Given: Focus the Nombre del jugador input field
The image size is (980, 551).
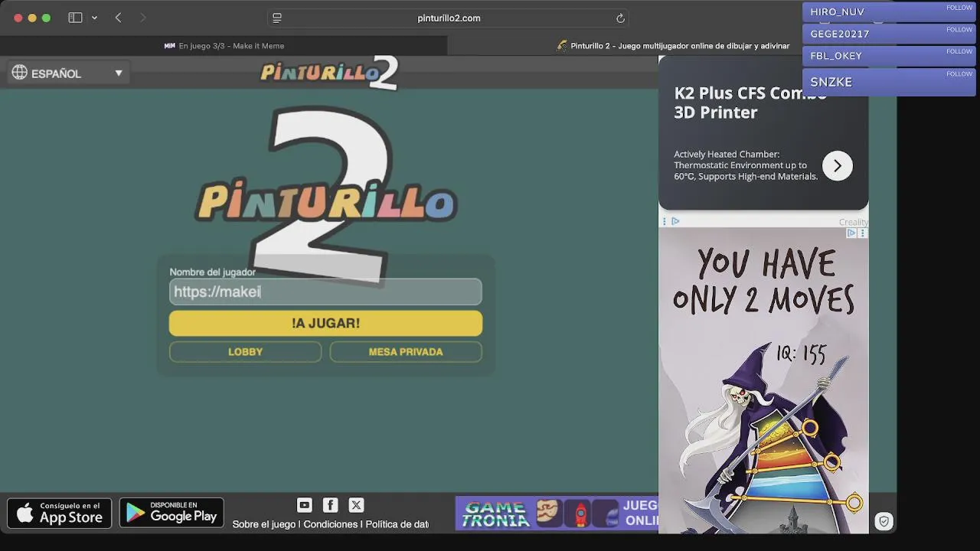Looking at the screenshot, I should (x=325, y=292).
